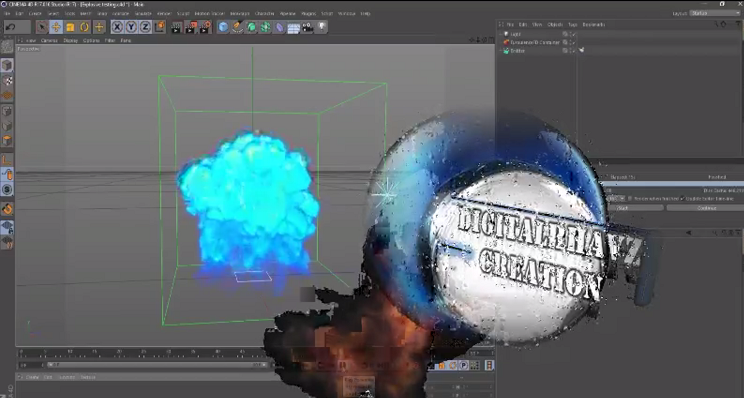Viewport: 744px width, 398px height.
Task: Select the orange workplane grid icon
Action: click(x=7, y=95)
